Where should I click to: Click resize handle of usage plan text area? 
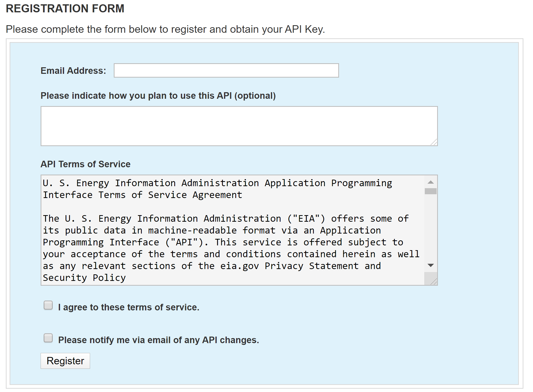click(x=434, y=143)
